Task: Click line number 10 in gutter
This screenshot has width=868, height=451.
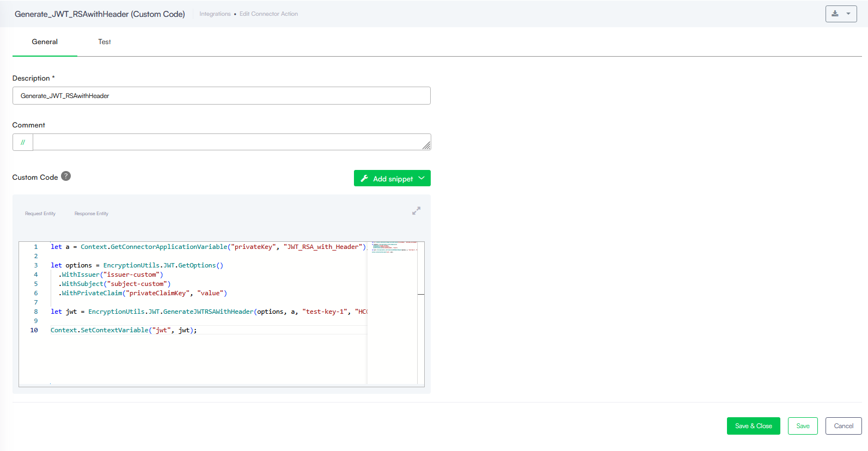Action: (x=34, y=330)
